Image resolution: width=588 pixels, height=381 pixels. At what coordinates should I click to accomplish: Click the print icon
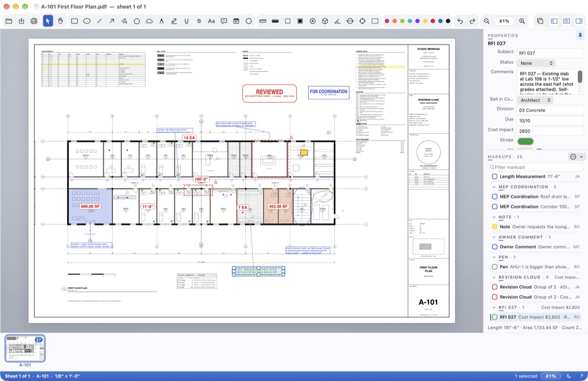pyautogui.click(x=34, y=21)
